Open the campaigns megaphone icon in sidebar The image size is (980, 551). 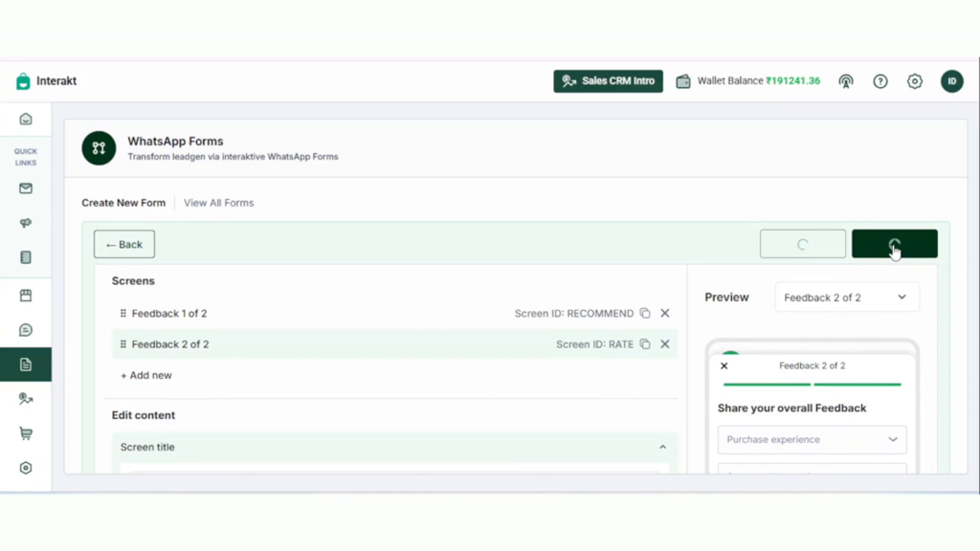[x=26, y=223]
